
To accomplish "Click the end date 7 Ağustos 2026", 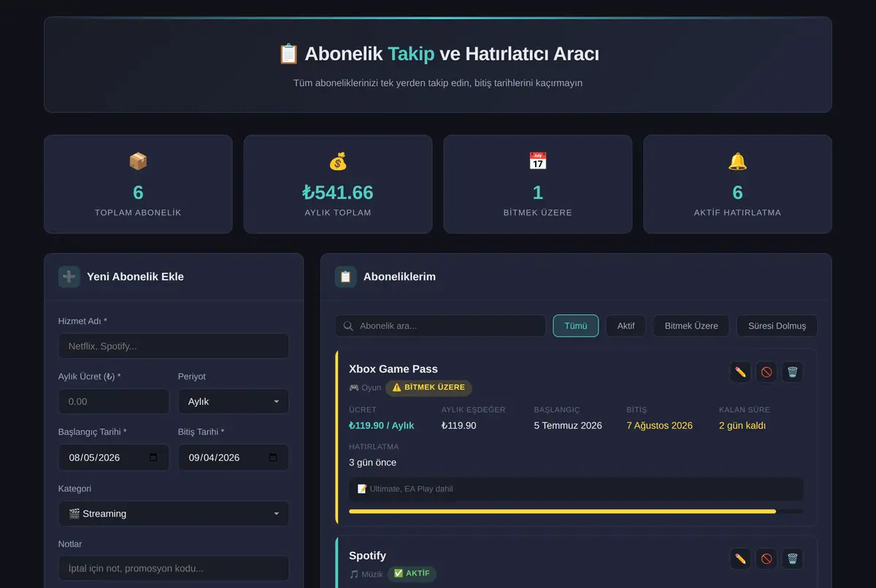I will [659, 425].
